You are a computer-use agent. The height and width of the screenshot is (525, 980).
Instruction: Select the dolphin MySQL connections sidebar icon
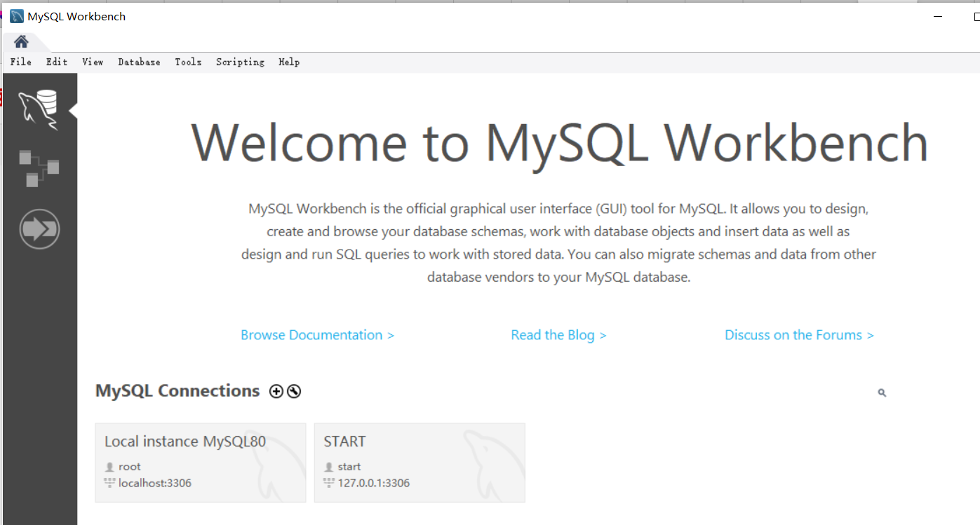pos(39,109)
